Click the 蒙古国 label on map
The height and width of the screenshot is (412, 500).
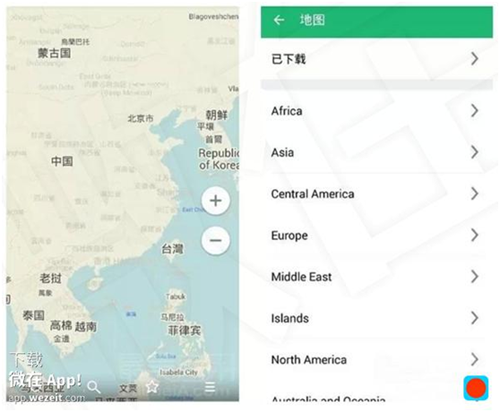[x=54, y=53]
